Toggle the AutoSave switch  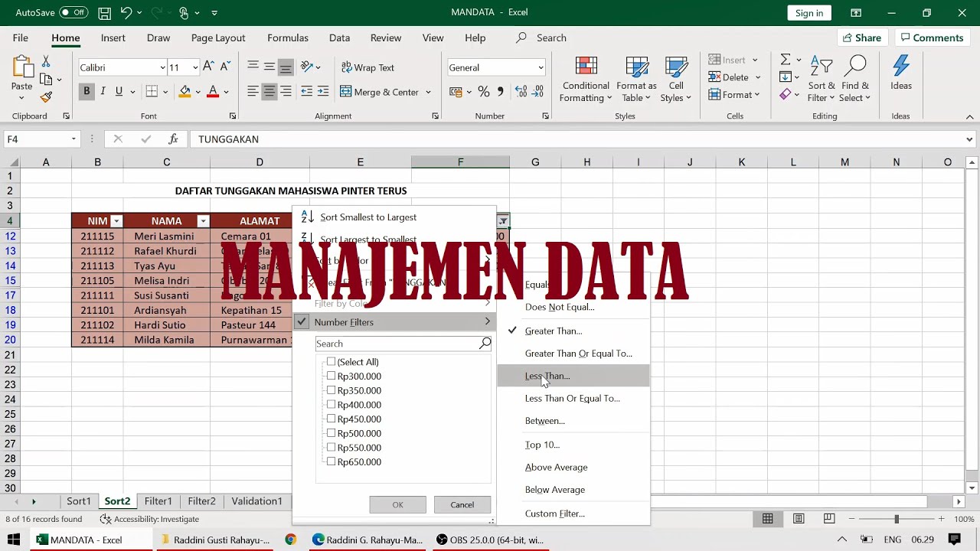point(73,13)
